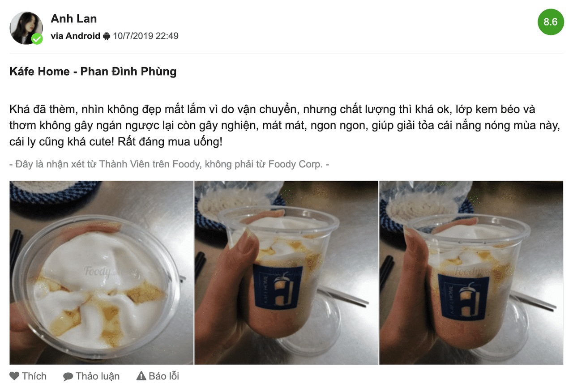Click the speech bubble discussion icon
Image resolution: width=573 pixels, height=392 pixels.
(x=68, y=376)
